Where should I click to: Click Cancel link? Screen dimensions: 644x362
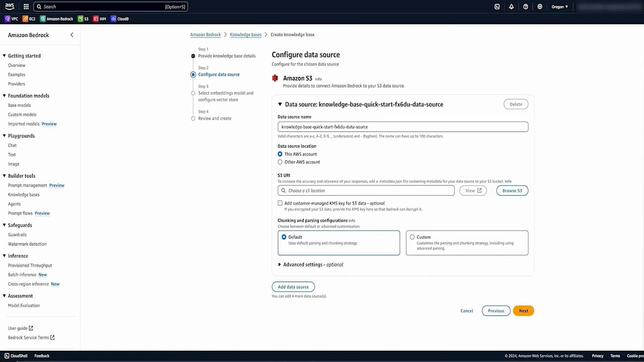tap(467, 311)
